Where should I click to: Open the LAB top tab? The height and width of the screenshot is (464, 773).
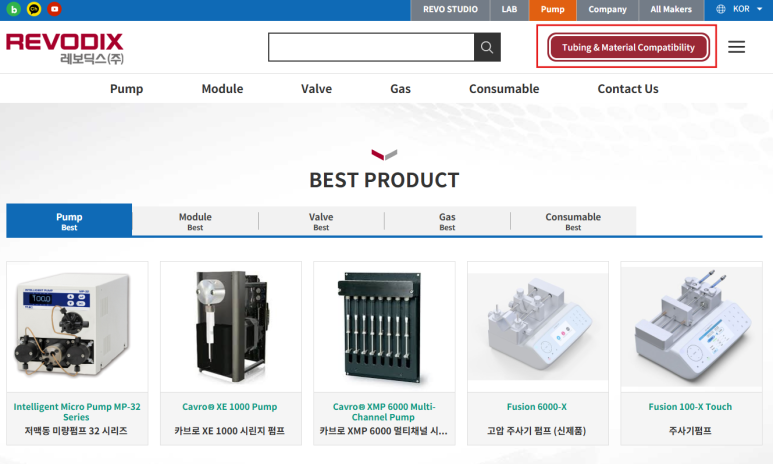pos(509,9)
